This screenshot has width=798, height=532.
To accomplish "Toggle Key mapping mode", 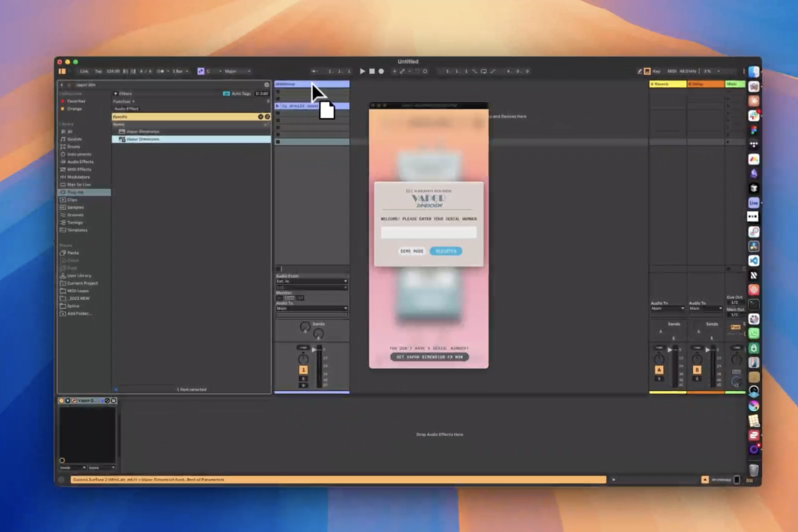I will 656,71.
